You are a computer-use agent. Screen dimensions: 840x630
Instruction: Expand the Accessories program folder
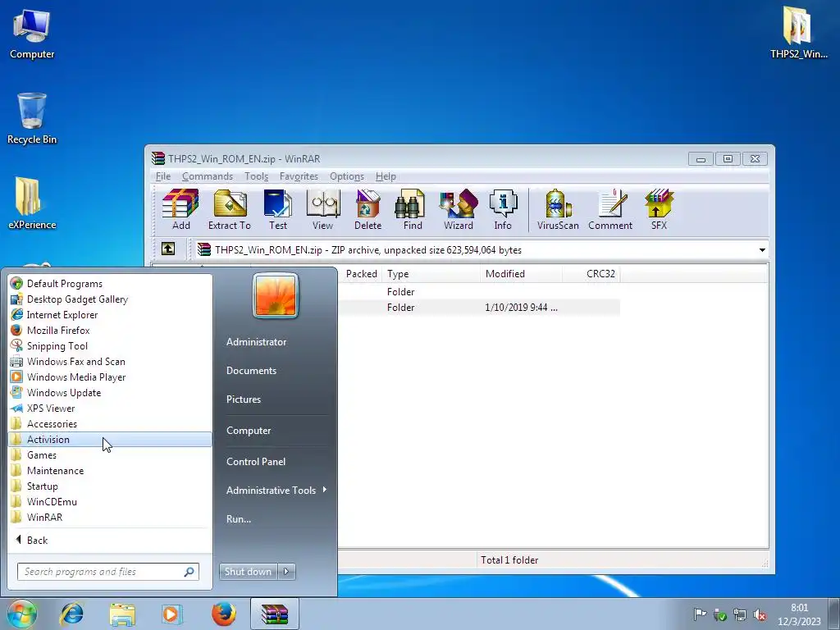pos(110,424)
